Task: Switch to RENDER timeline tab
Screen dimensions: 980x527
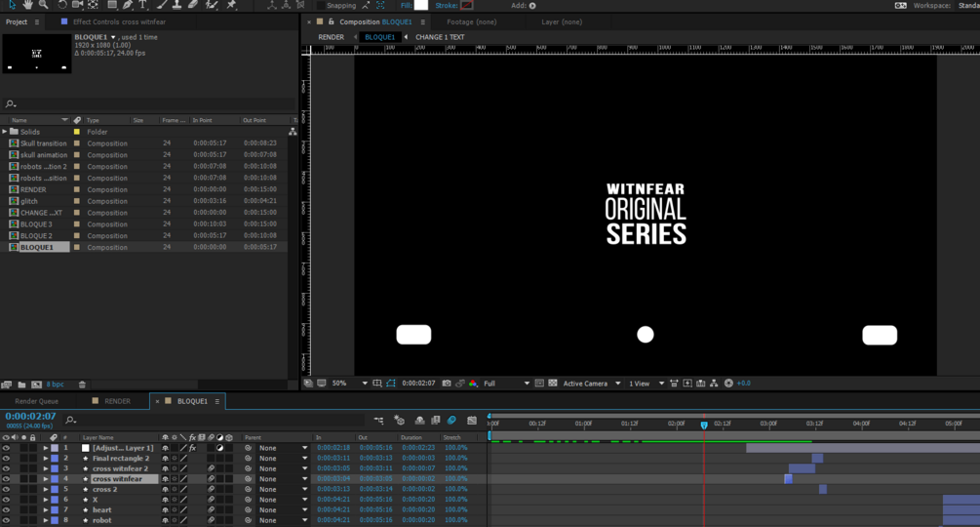Action: click(x=117, y=401)
